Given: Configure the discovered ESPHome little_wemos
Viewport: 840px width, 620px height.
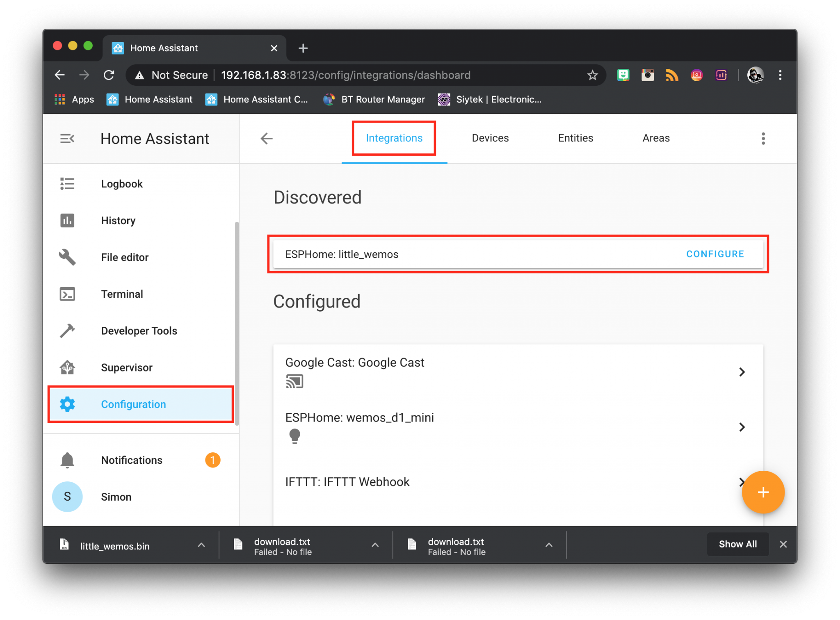Looking at the screenshot, I should click(715, 253).
